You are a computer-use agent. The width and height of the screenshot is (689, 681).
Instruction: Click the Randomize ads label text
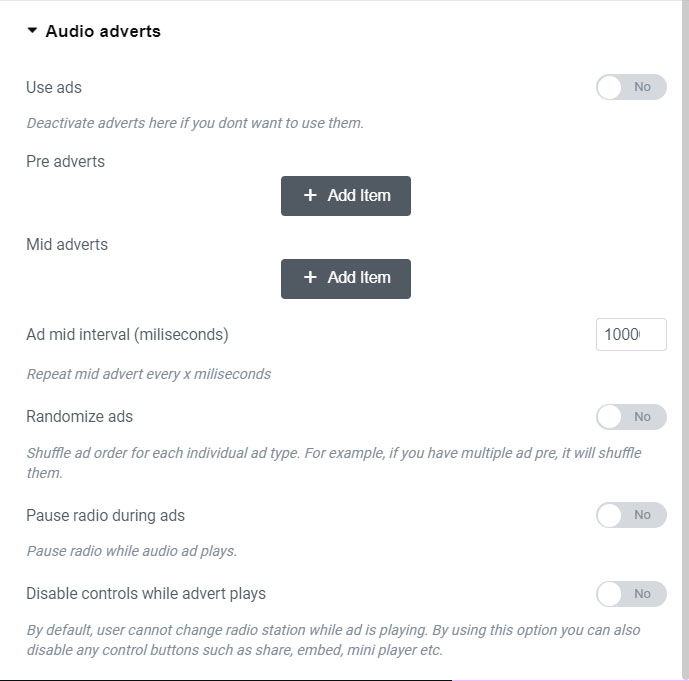(x=79, y=416)
